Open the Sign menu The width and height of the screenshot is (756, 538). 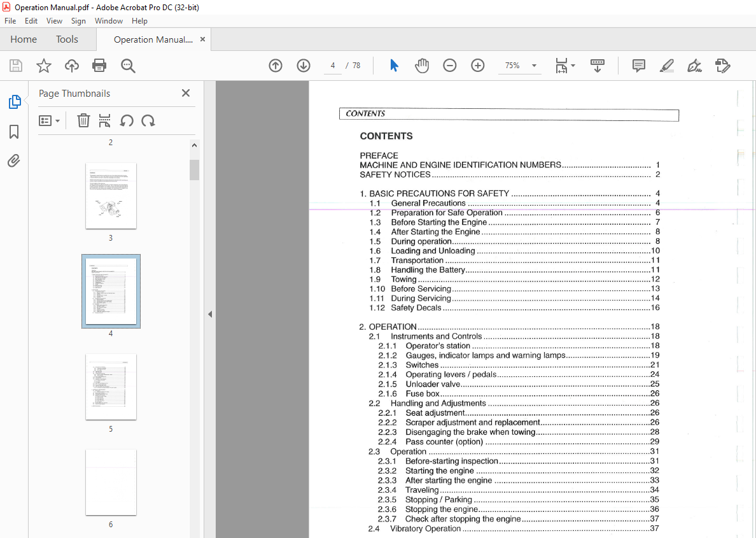[78, 21]
